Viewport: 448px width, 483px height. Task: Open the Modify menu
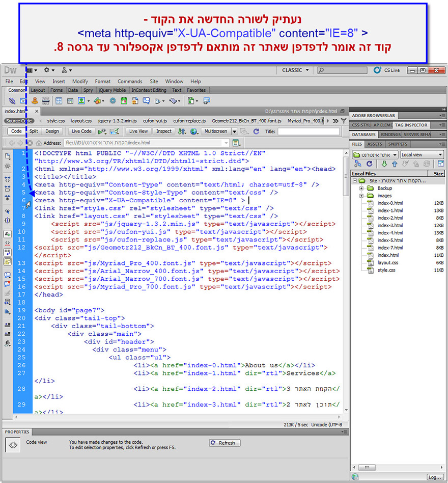pos(80,82)
